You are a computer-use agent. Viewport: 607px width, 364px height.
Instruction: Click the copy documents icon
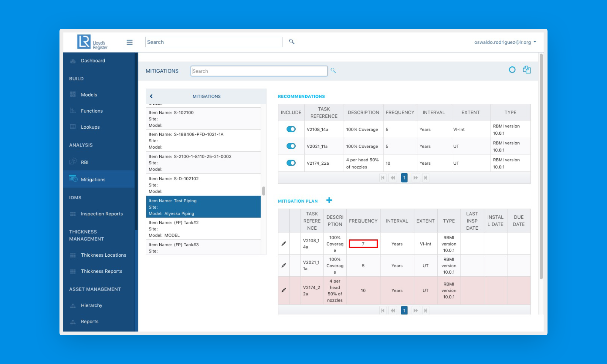(527, 70)
